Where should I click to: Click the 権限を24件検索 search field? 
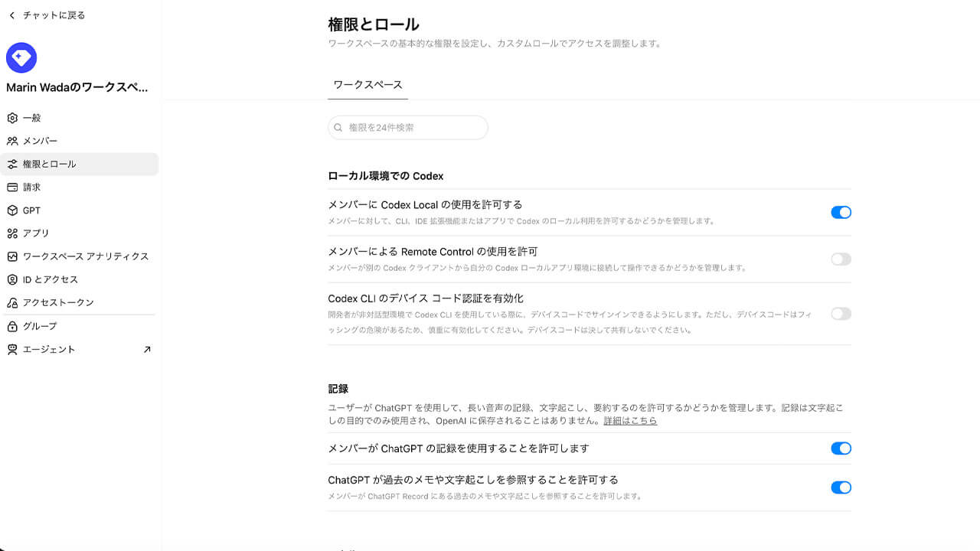(x=408, y=128)
